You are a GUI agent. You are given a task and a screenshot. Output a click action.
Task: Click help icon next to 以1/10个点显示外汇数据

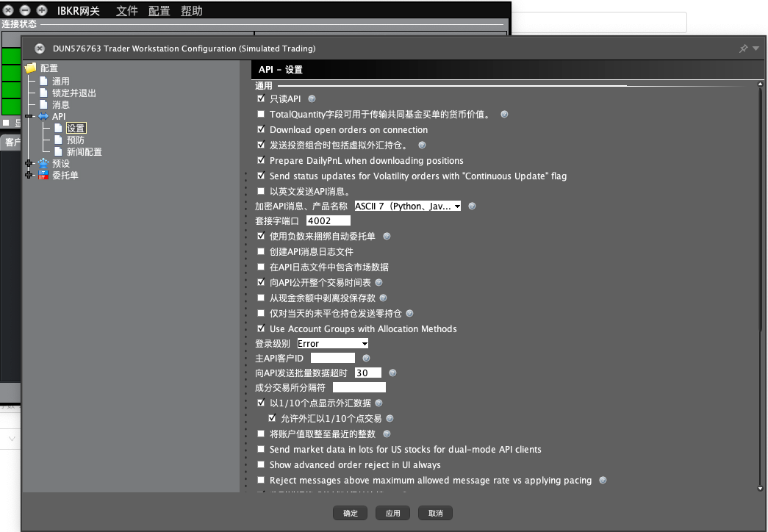point(378,403)
